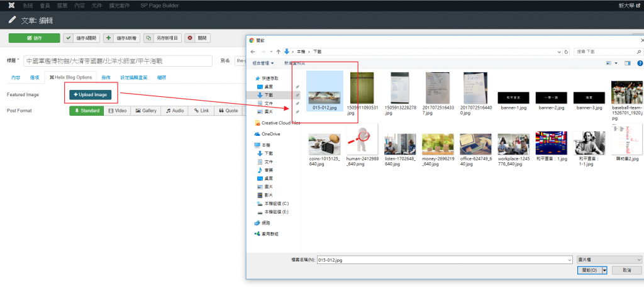Select the Standard post format
644x288 pixels.
point(86,111)
